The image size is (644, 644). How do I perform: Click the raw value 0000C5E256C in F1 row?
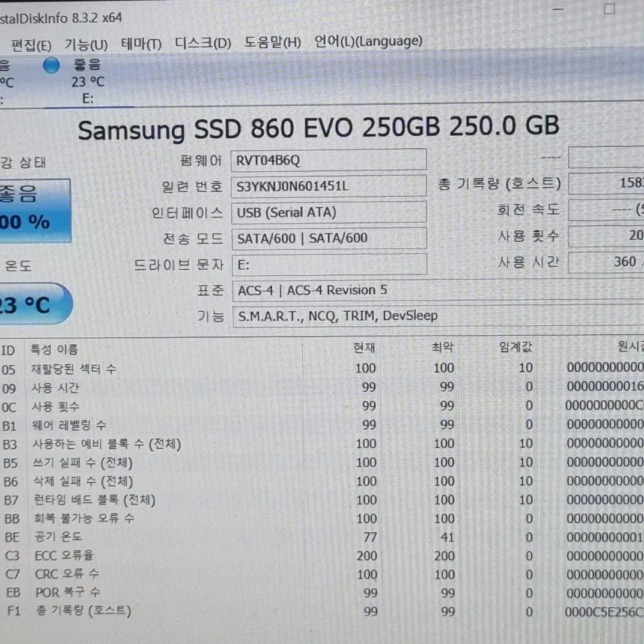pos(604,612)
